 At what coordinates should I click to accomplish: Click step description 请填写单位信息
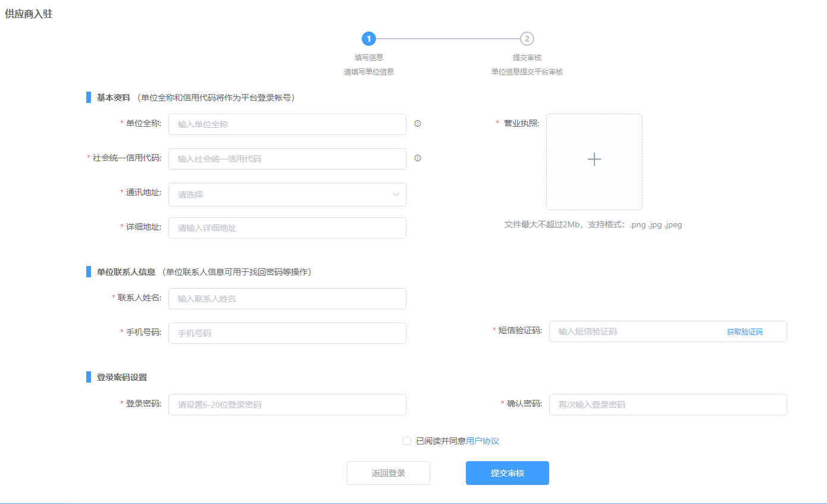coord(369,71)
